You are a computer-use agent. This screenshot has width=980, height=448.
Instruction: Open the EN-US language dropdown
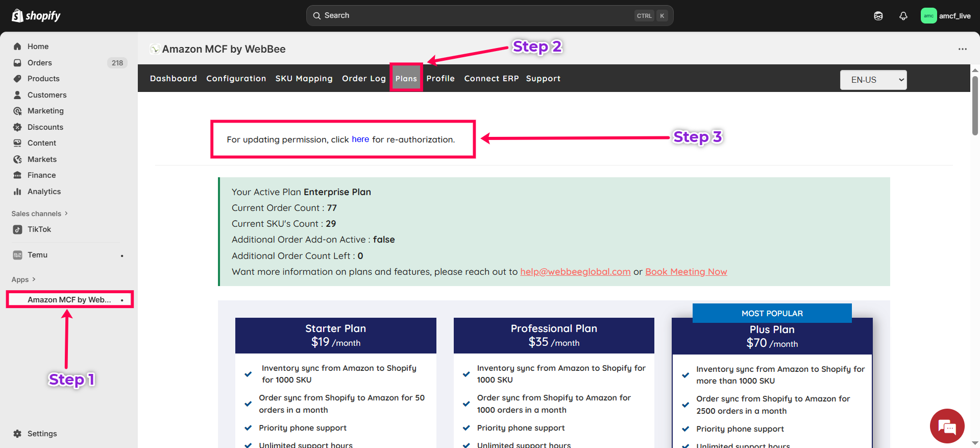coord(873,80)
